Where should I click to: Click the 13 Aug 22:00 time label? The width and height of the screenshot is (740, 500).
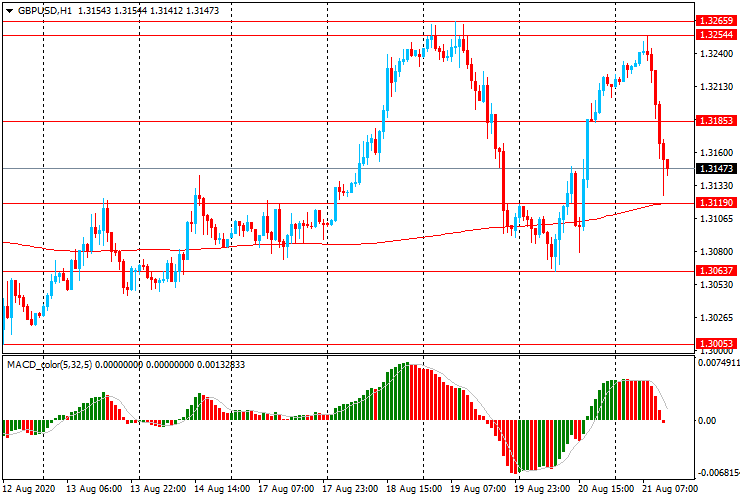158,489
